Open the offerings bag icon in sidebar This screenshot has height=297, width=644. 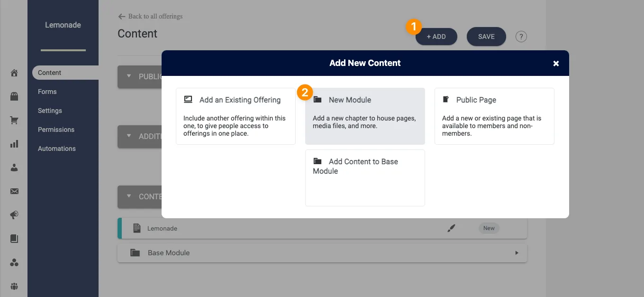tap(14, 96)
